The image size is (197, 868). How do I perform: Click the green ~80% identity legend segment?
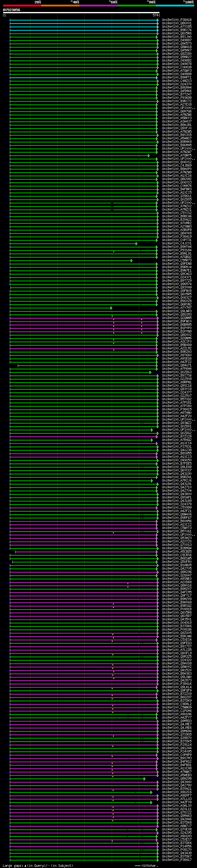(136, 6)
